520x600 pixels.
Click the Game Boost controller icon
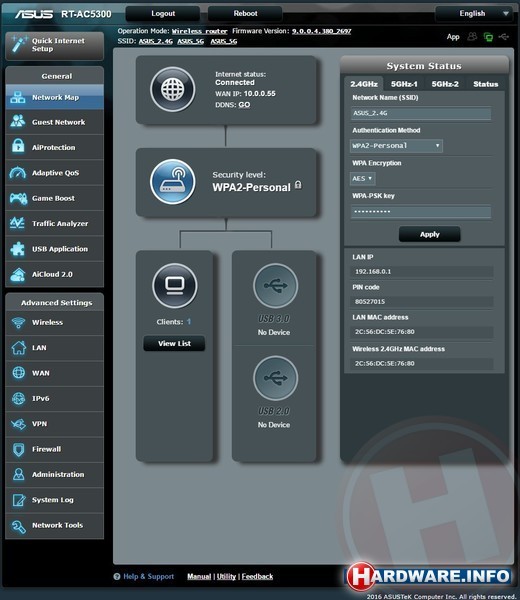click(x=18, y=198)
